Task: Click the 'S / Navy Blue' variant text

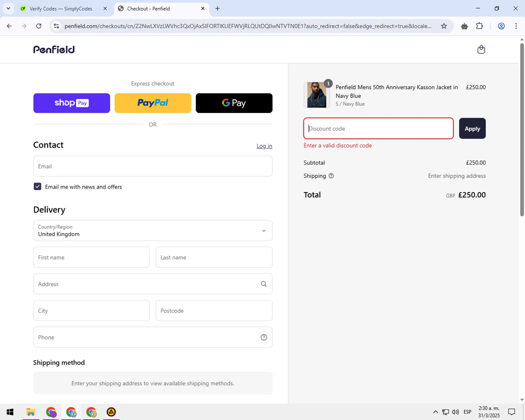Action: (x=350, y=104)
